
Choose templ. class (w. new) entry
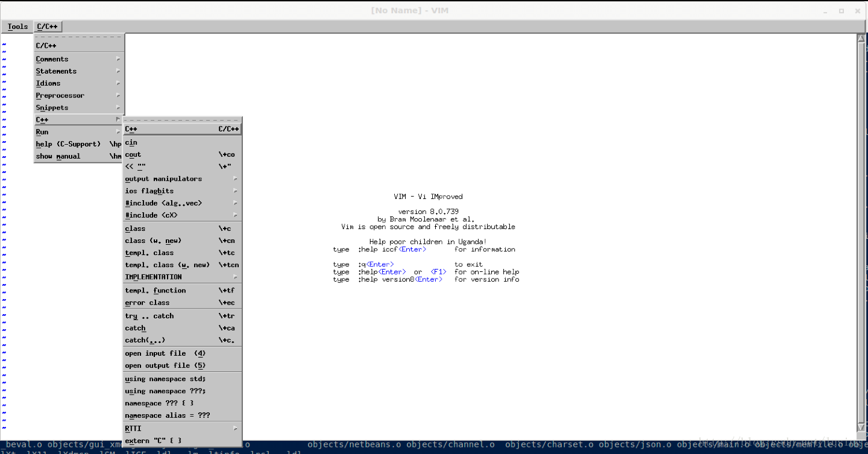182,265
